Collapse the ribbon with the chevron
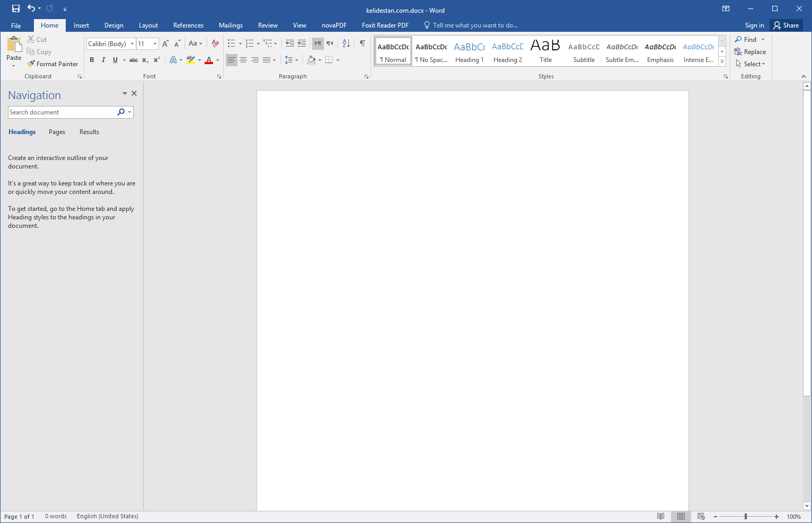812x523 pixels. click(x=804, y=76)
